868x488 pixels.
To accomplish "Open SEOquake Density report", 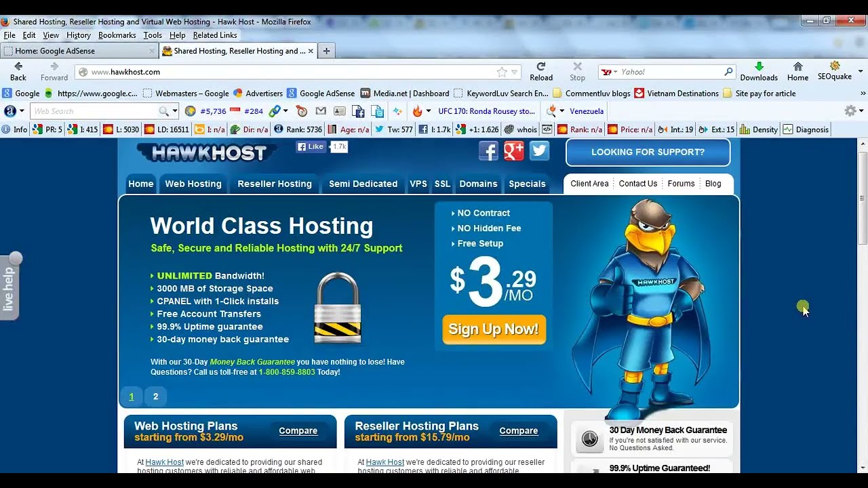I will (759, 129).
